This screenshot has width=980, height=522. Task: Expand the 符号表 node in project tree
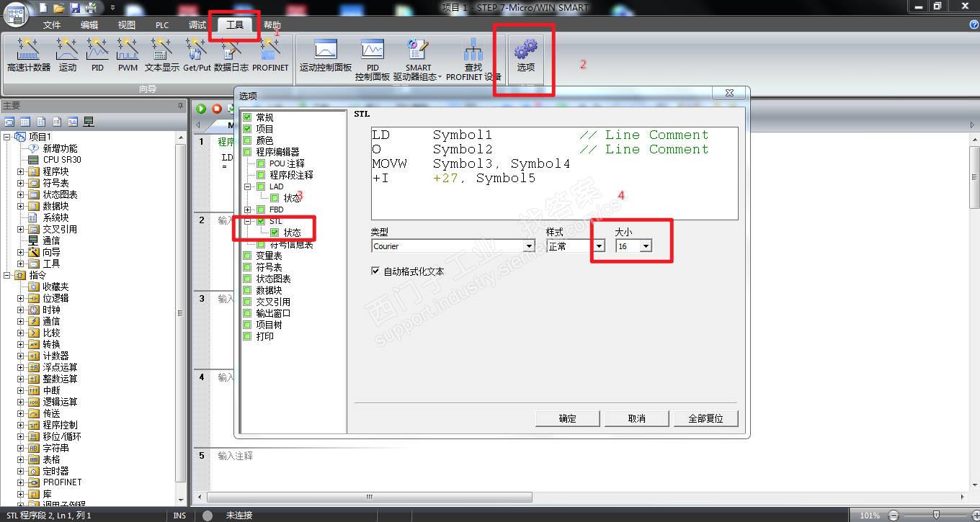tap(21, 183)
